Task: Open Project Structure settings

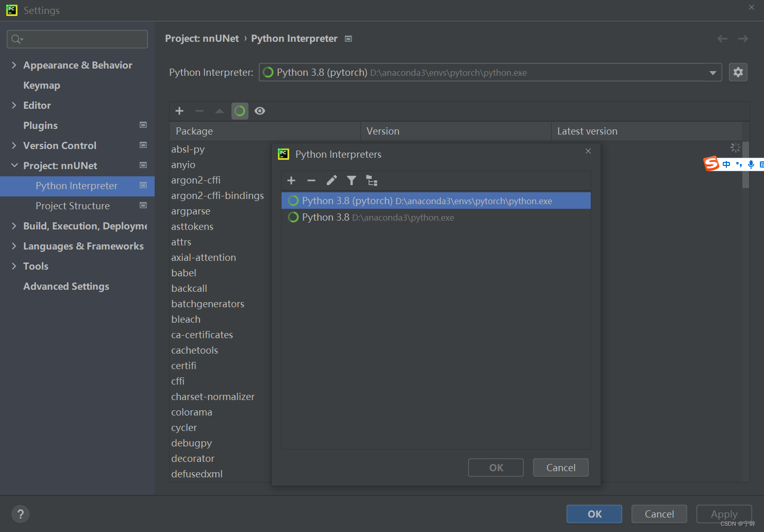Action: tap(73, 206)
